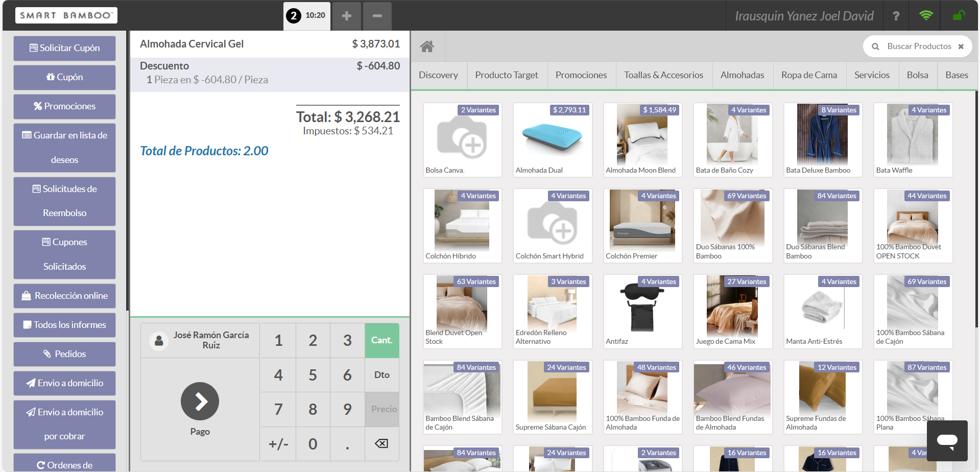Check the wifi connection status icon
This screenshot has height=472, width=980.
(x=925, y=15)
